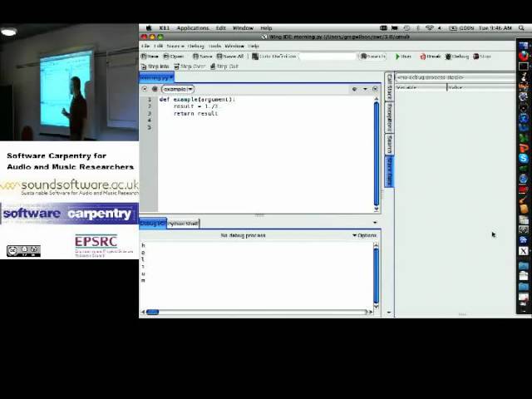Open the Wing IDE Help menu
532x399 pixels.
click(x=254, y=46)
